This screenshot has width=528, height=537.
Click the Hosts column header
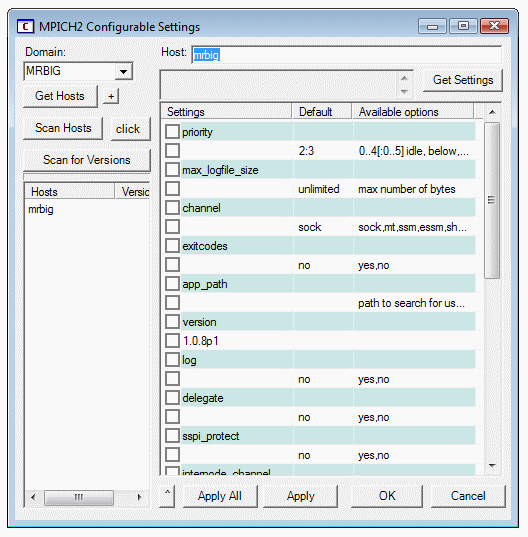click(70, 191)
